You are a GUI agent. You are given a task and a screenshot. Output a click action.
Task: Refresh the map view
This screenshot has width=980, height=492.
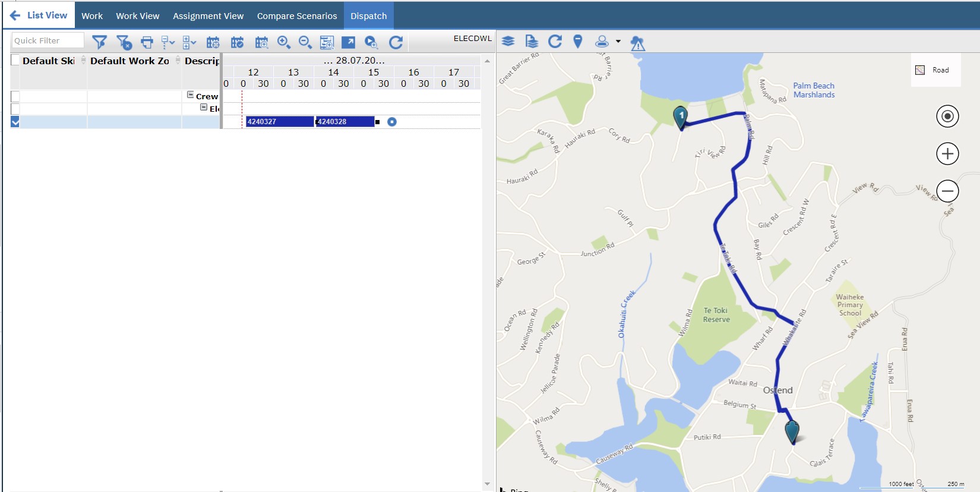click(x=555, y=41)
